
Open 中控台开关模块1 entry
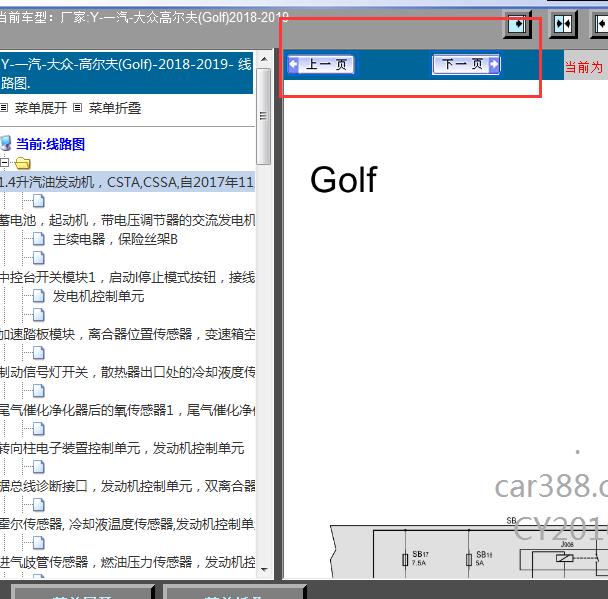[127, 277]
